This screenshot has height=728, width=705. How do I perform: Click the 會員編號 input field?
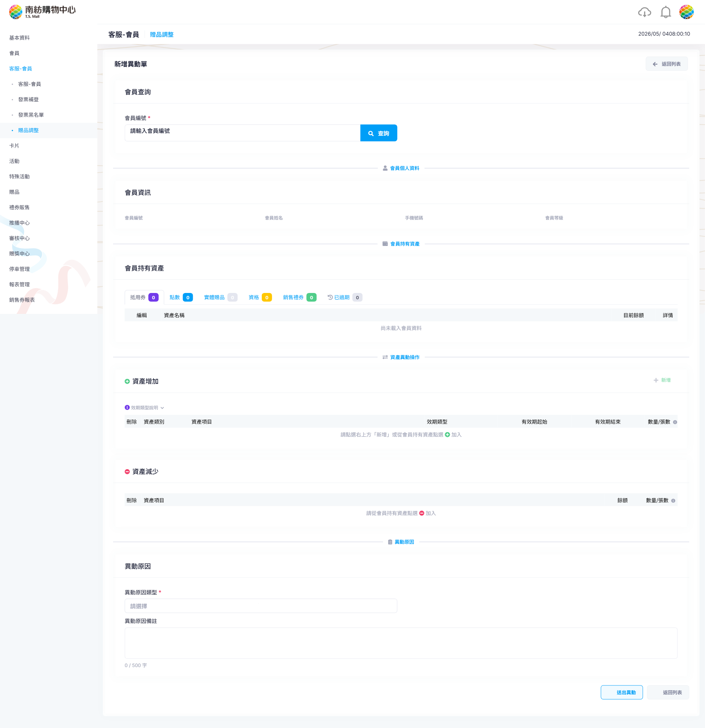(x=243, y=133)
